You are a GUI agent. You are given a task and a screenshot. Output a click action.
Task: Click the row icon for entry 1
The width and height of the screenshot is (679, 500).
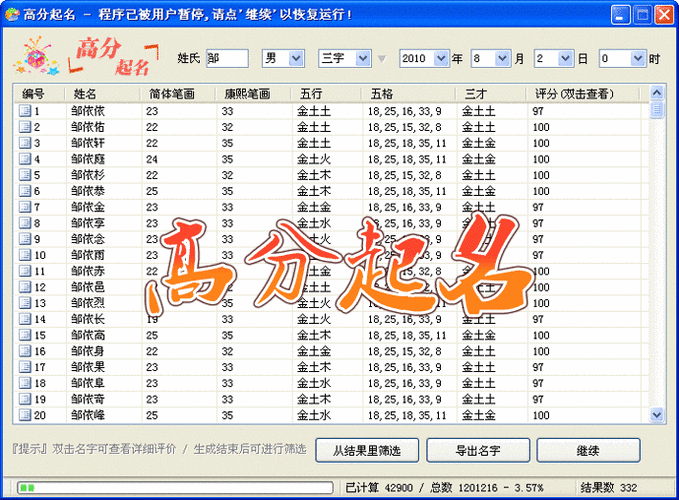tap(25, 111)
